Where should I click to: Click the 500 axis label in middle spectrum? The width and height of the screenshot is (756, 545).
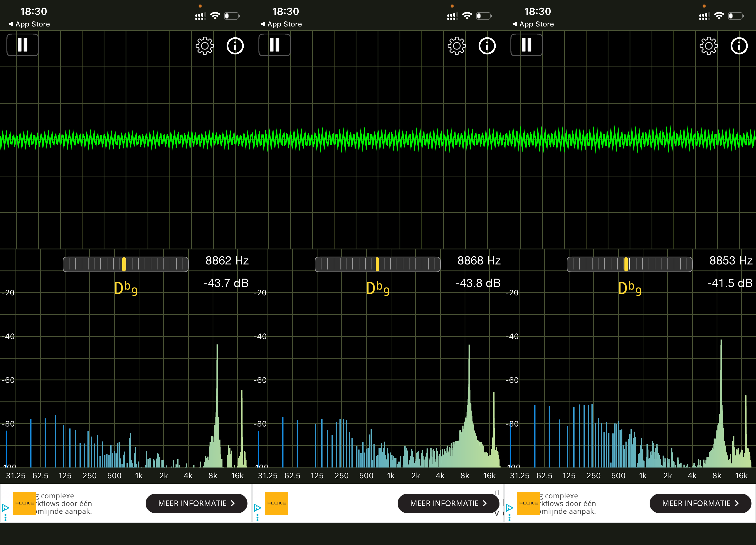366,476
